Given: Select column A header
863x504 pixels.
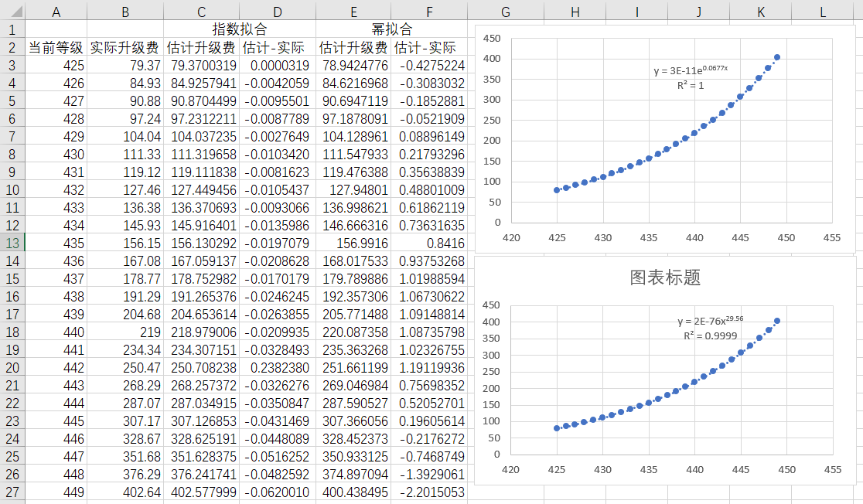Looking at the screenshot, I should point(56,12).
